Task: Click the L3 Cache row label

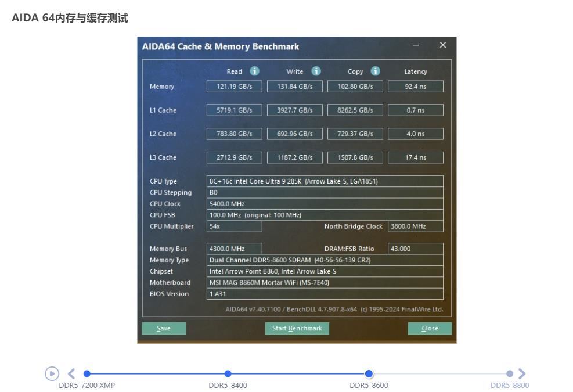Action: (163, 157)
